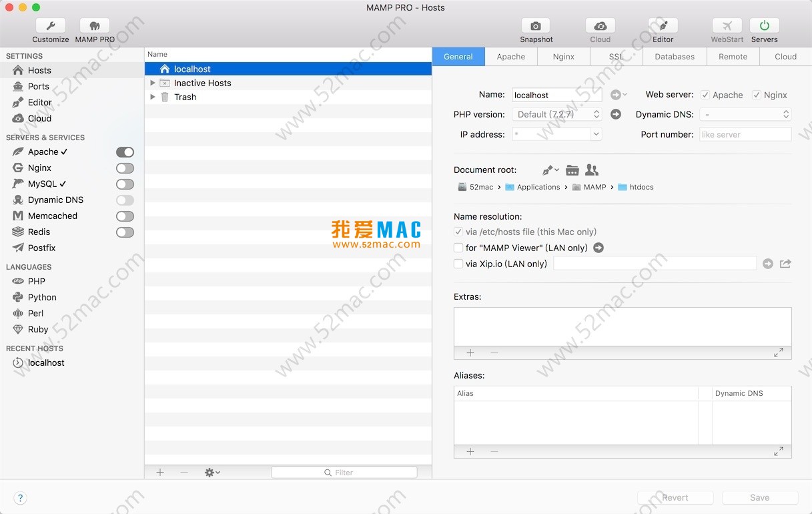
Task: Open the Customize toolbar wrench icon
Action: coord(51,26)
